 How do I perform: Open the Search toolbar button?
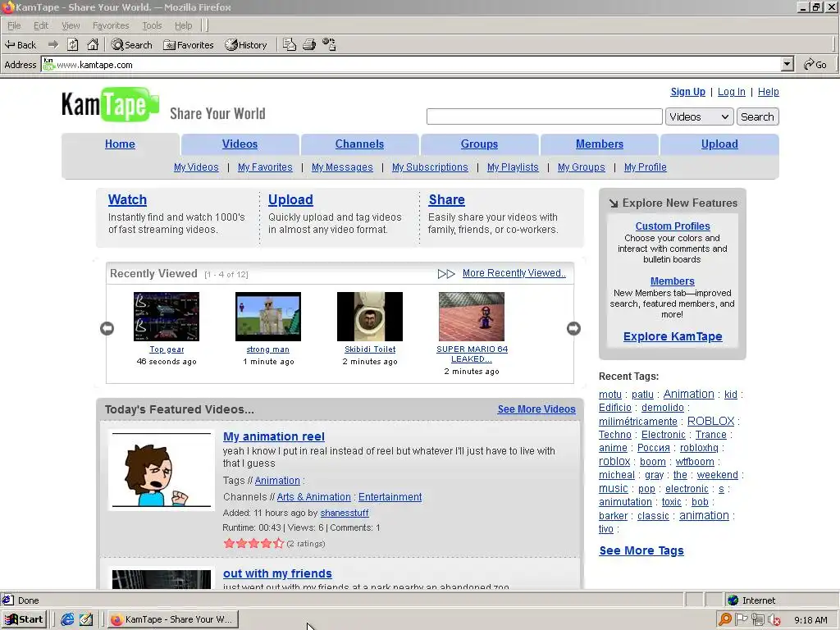132,45
